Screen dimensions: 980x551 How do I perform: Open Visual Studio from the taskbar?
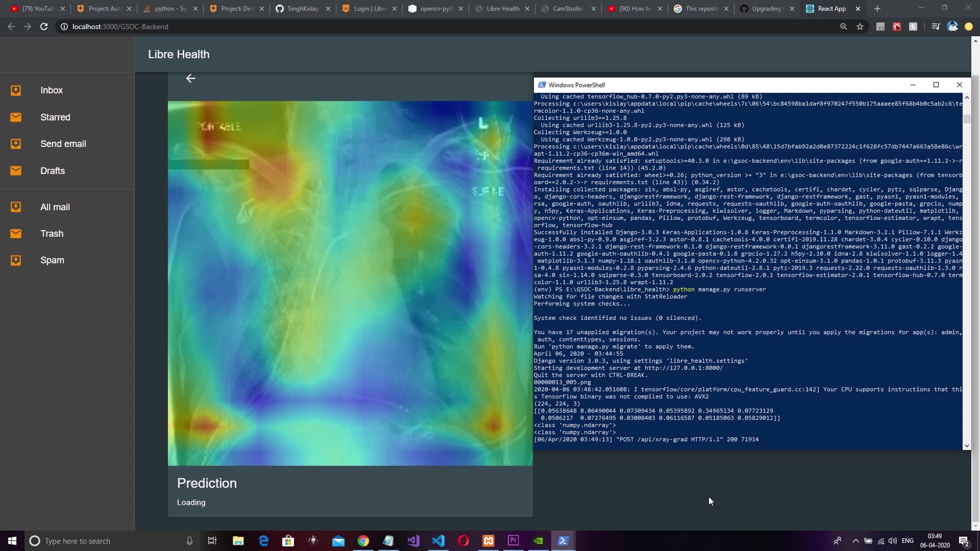coord(413,541)
